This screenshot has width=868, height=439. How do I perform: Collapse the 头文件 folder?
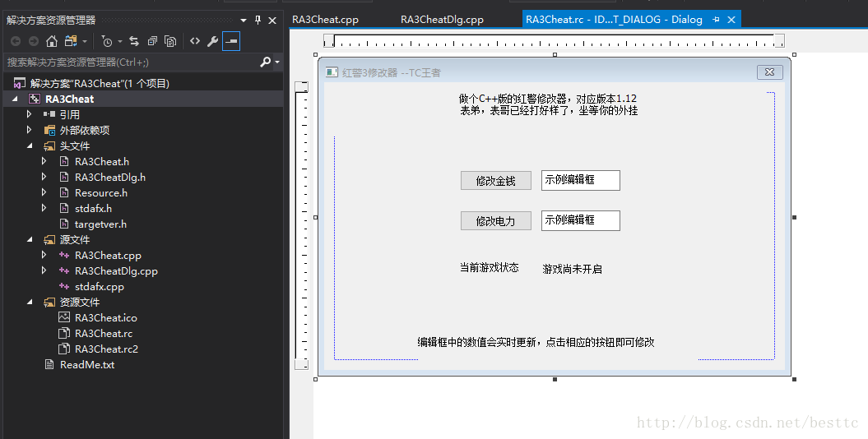(30, 146)
